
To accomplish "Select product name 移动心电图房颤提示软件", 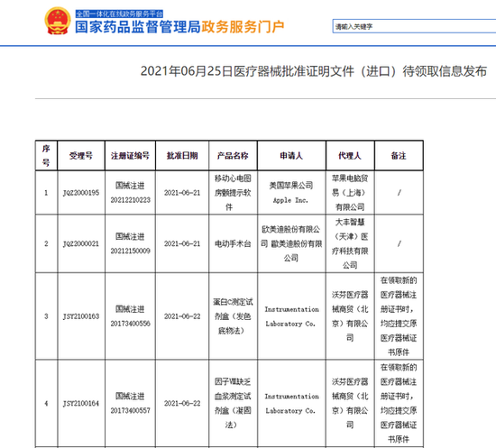I will [x=233, y=193].
